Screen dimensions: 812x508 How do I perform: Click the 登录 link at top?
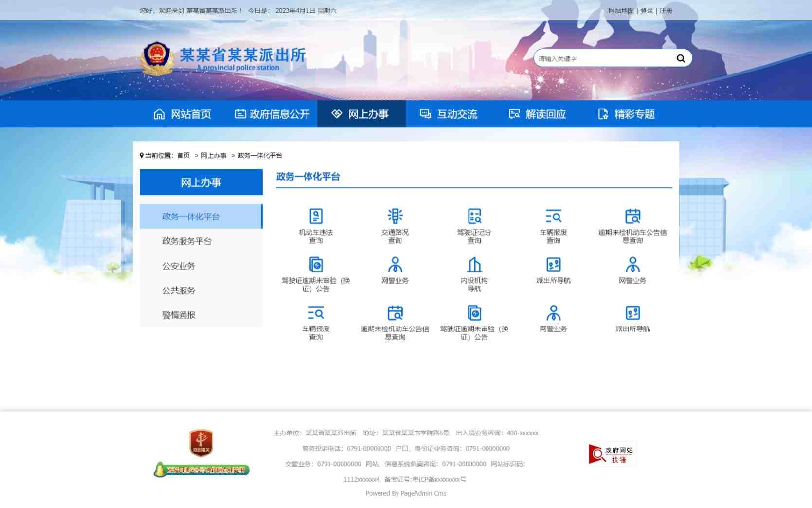point(646,11)
